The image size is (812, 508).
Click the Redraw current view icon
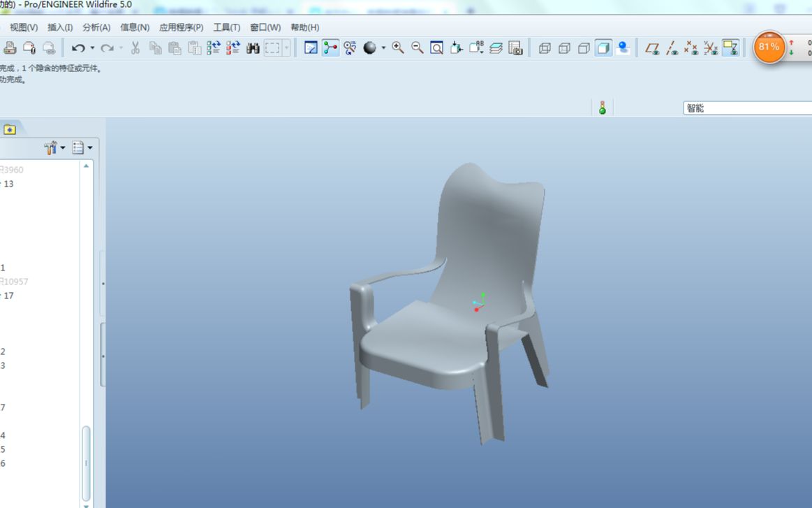point(311,48)
